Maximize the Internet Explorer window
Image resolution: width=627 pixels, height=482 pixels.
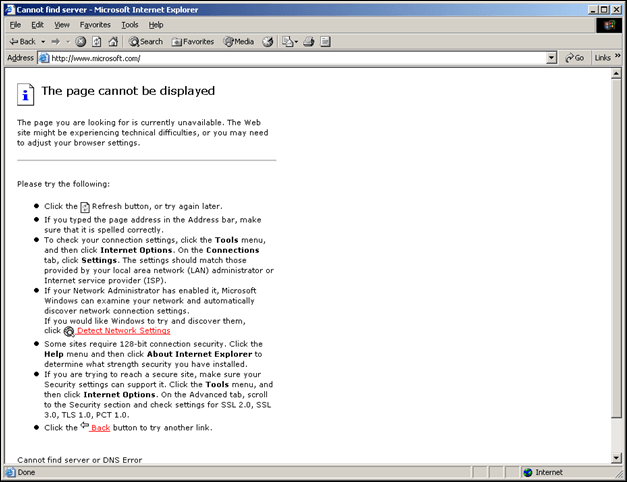[604, 10]
